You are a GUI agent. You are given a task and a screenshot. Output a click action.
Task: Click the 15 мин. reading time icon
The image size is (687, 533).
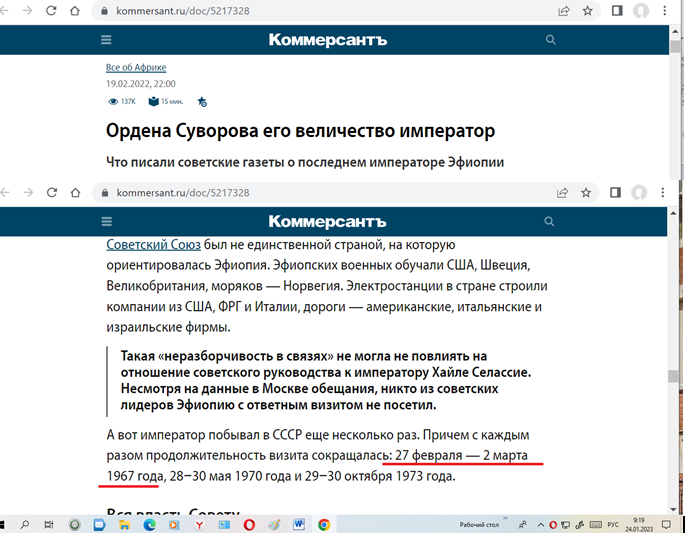153,102
